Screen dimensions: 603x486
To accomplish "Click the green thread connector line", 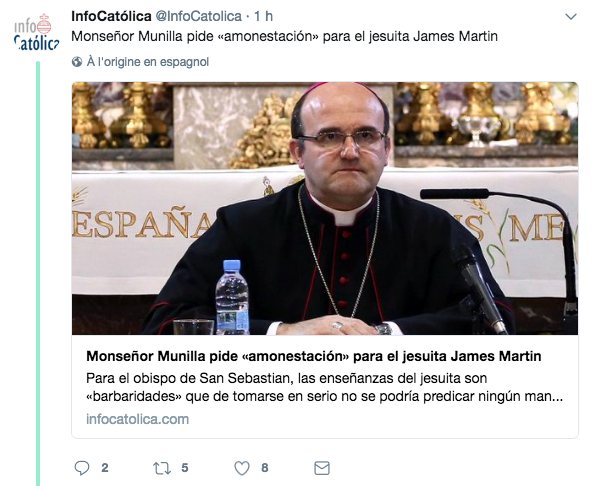I will click(38, 273).
